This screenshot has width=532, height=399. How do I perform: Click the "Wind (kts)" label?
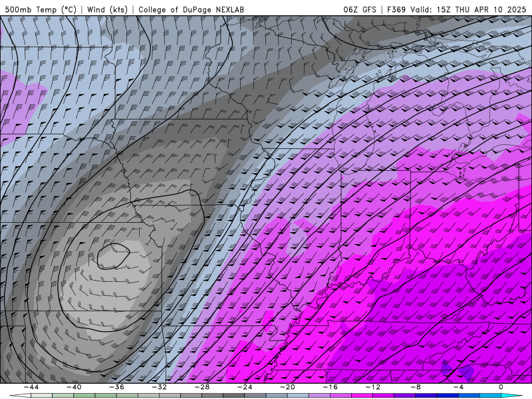107,10
